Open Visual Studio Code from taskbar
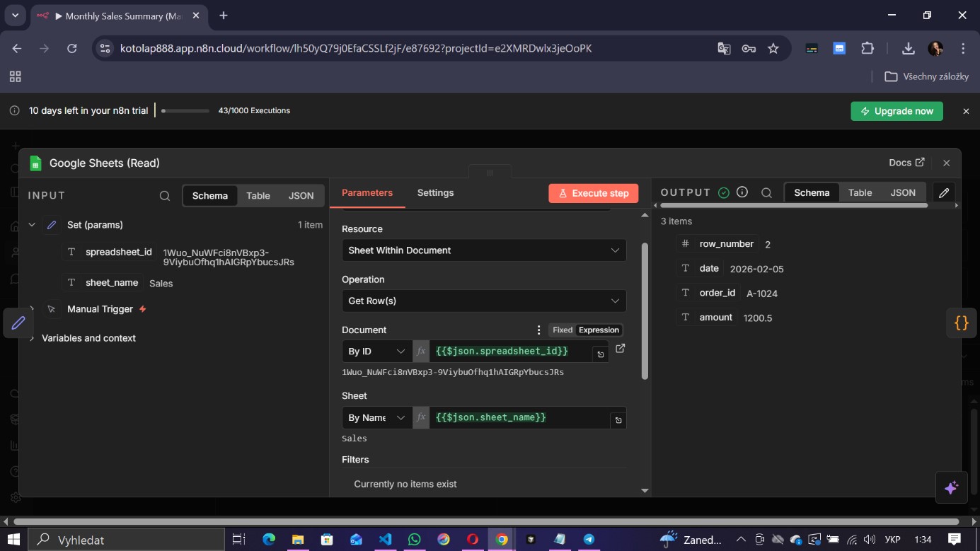This screenshot has width=980, height=551. [x=385, y=540]
